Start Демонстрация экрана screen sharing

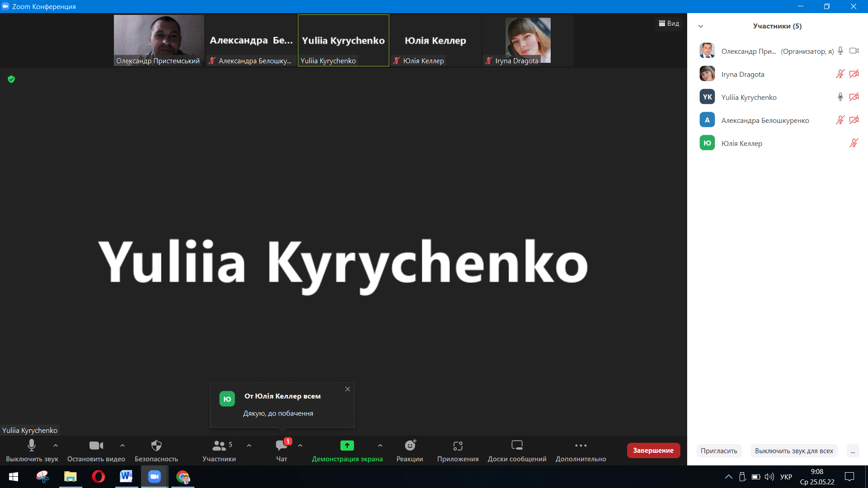point(347,450)
